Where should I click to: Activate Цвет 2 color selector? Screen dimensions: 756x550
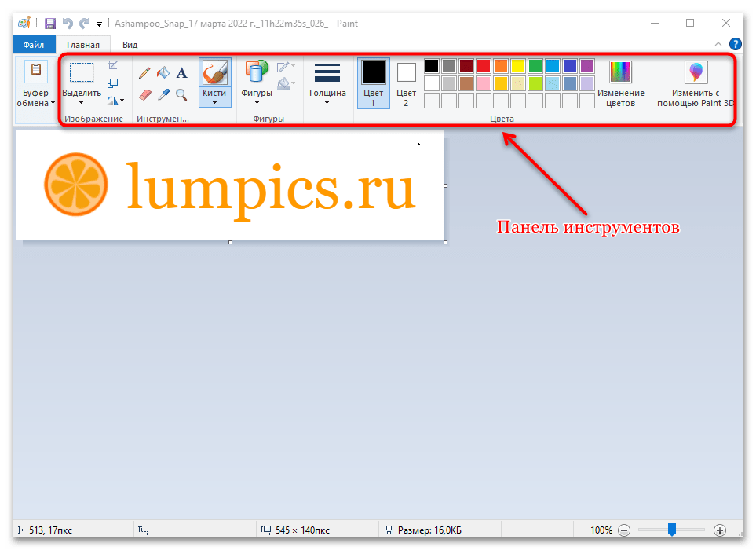pos(406,83)
